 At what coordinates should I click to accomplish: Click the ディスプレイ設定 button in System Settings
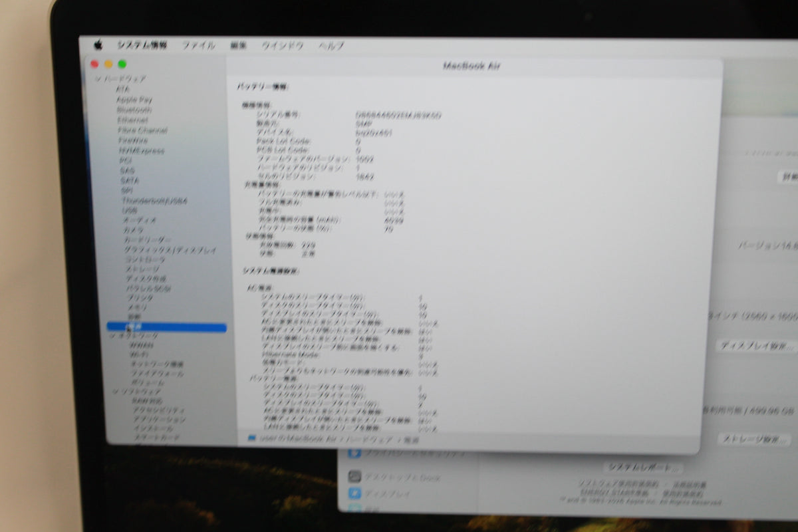coord(757,346)
